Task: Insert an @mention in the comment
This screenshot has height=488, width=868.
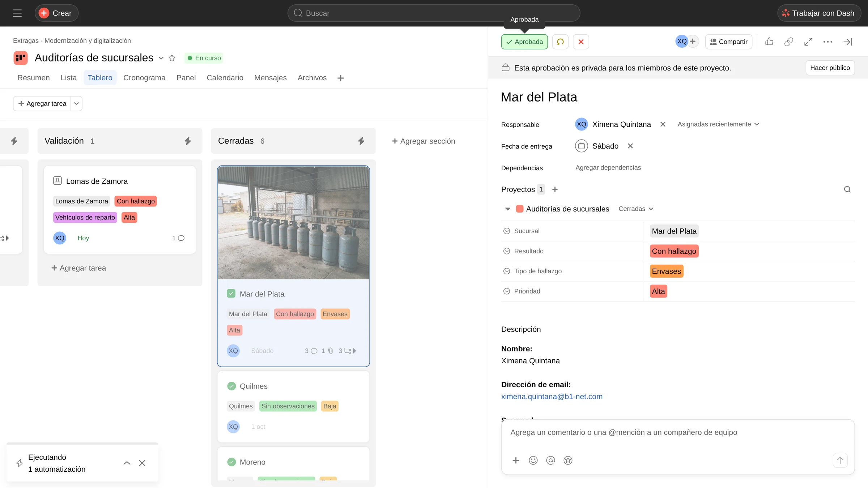Action: point(550,460)
